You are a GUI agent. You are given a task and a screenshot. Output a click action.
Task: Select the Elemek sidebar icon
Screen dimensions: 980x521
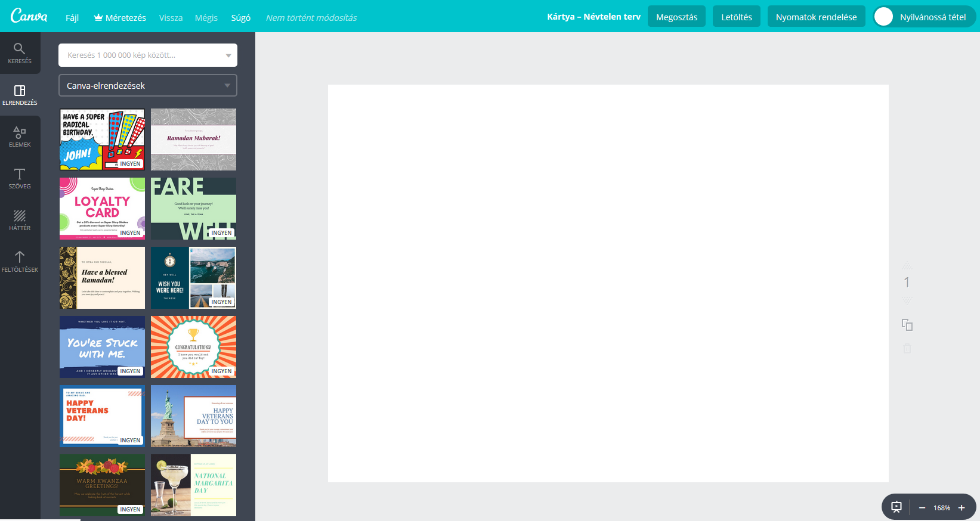(20, 137)
